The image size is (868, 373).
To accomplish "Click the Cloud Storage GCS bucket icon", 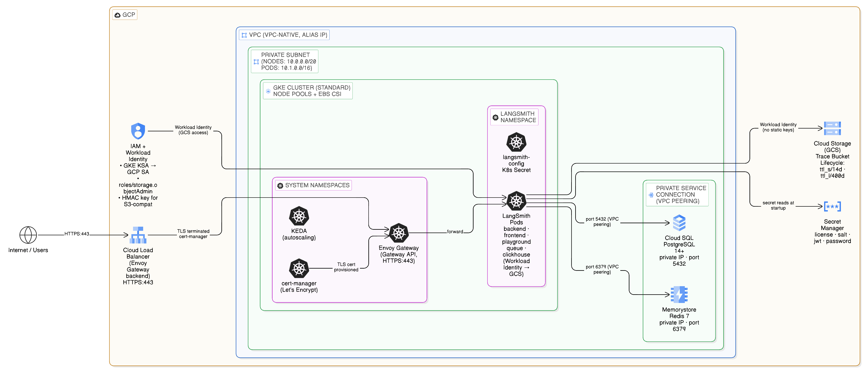I will (x=832, y=129).
